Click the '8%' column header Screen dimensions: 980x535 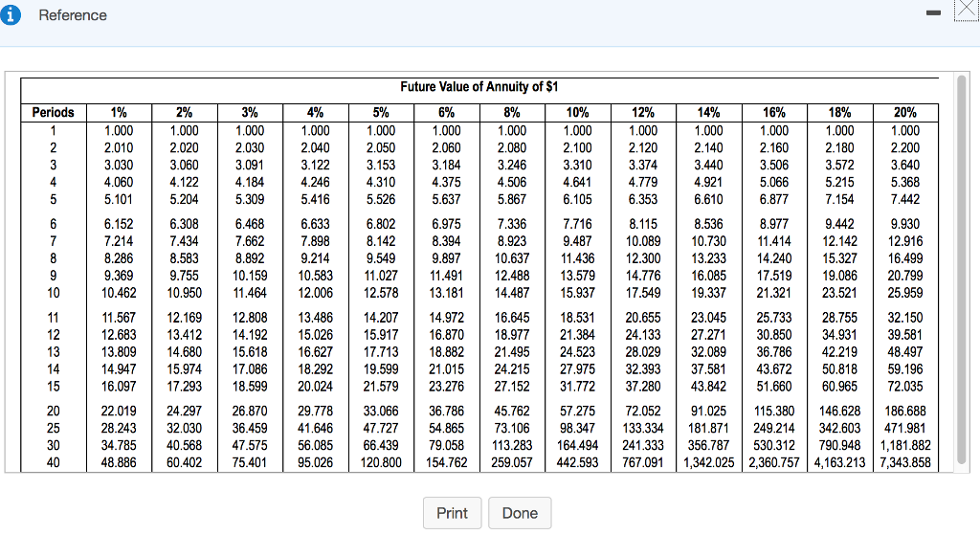[x=512, y=113]
